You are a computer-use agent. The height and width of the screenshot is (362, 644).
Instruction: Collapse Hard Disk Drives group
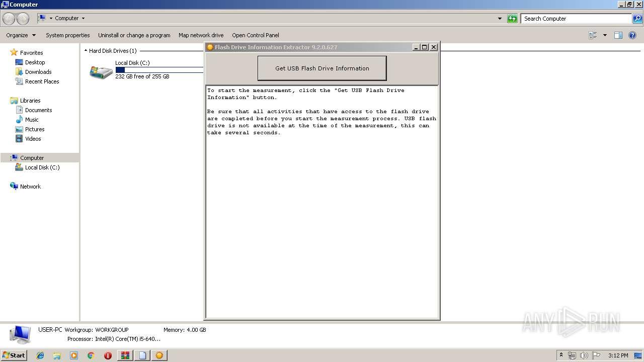(86, 51)
